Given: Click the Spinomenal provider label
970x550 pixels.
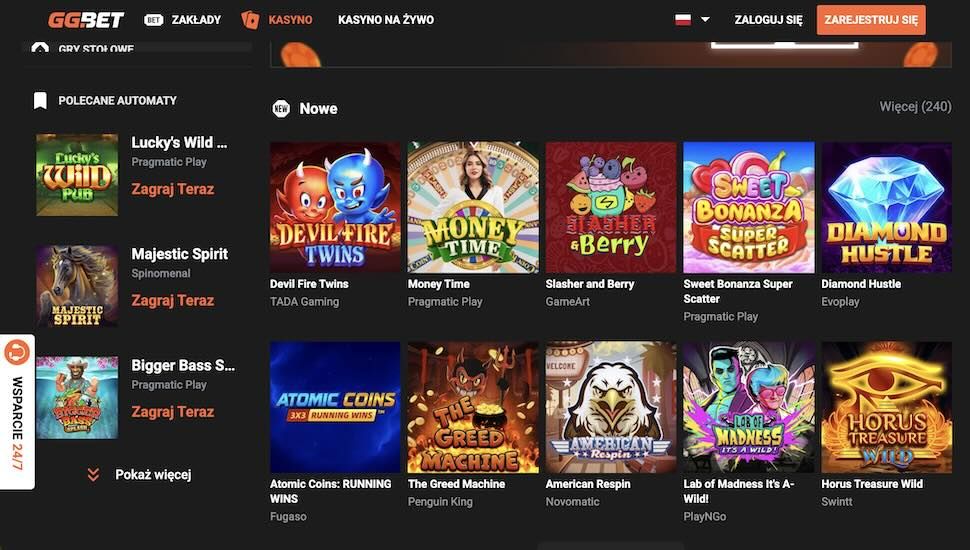Looking at the screenshot, I should point(161,273).
